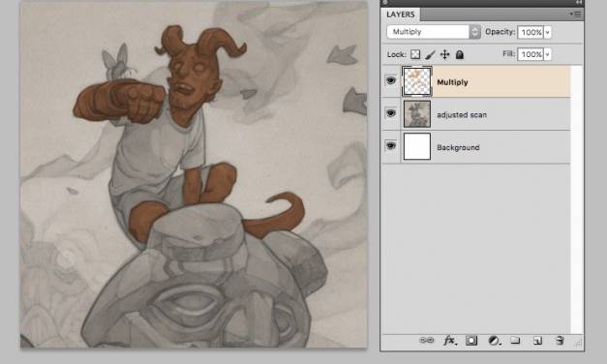The image size is (607, 364).
Task: Click the Fill value field
Action: [x=531, y=54]
